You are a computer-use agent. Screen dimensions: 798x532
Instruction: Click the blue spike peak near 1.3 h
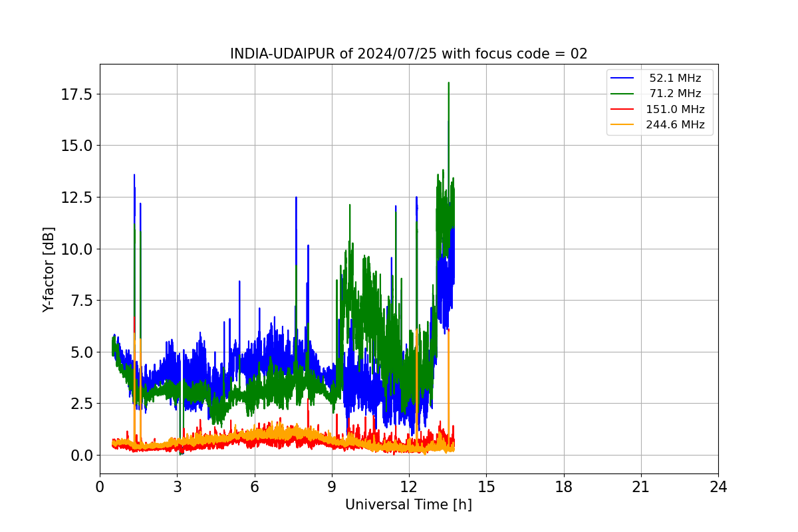point(134,176)
